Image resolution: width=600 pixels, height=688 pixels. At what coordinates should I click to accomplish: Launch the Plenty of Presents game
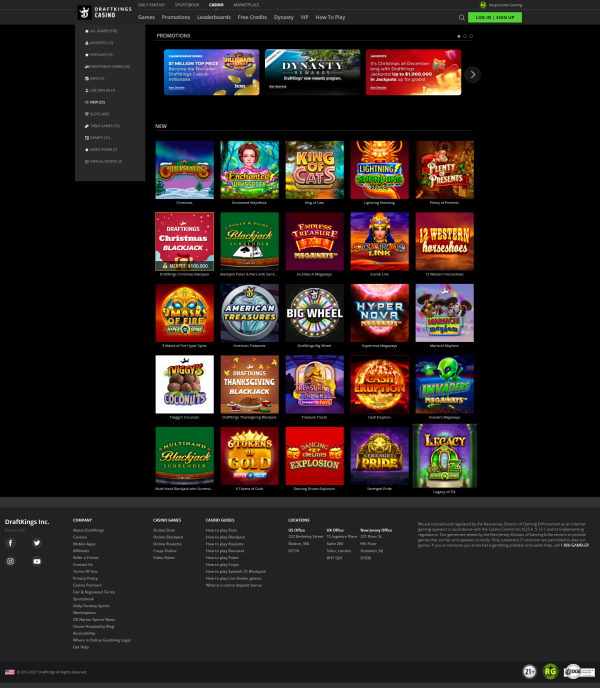(445, 170)
